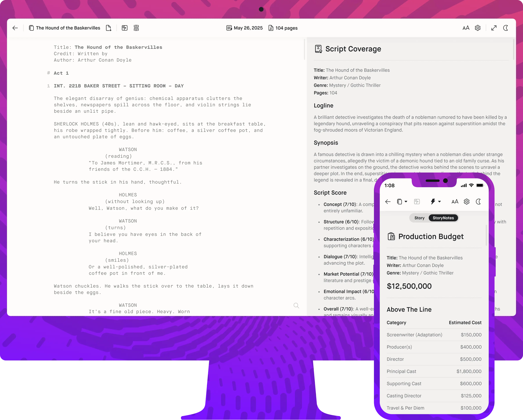Click the Script Coverage panel scrollbar

pos(514,50)
